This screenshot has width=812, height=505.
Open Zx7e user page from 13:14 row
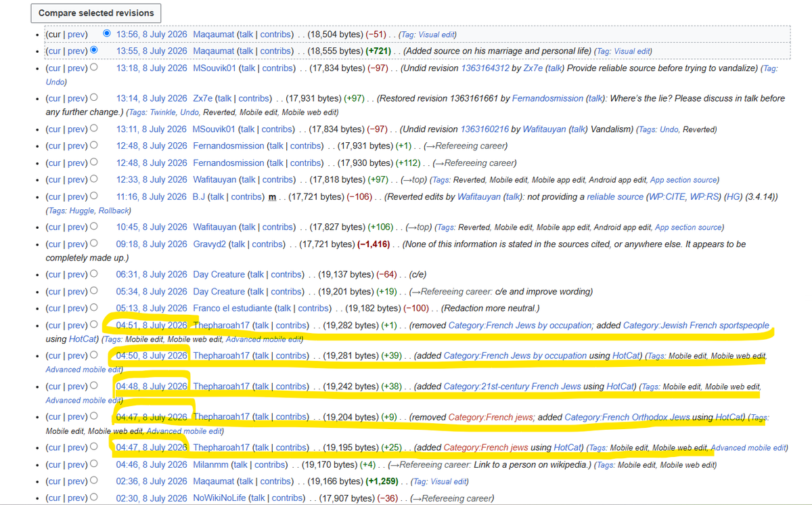coord(202,98)
